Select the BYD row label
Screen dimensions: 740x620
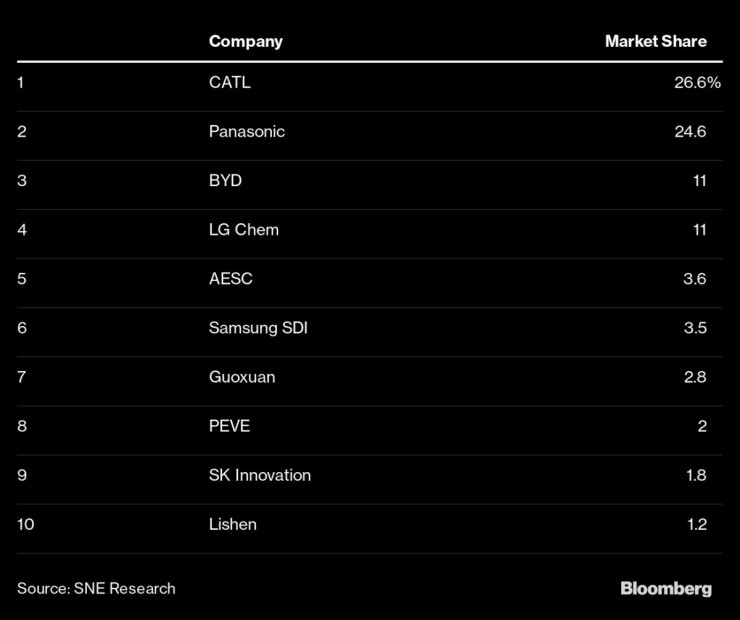(225, 181)
